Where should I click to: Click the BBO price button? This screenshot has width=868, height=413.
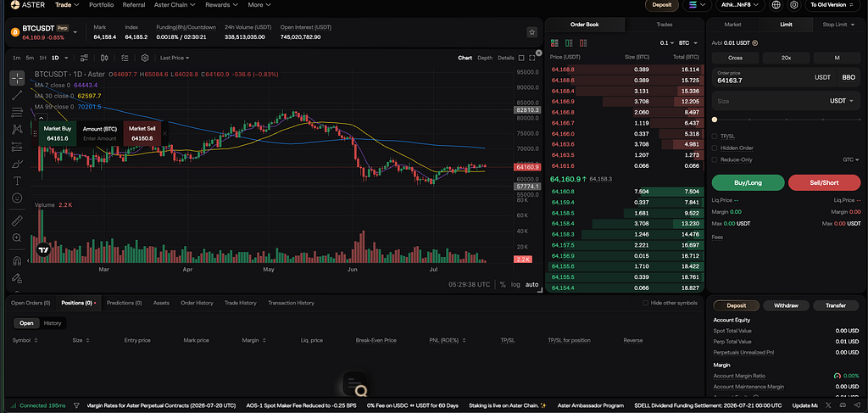849,77
